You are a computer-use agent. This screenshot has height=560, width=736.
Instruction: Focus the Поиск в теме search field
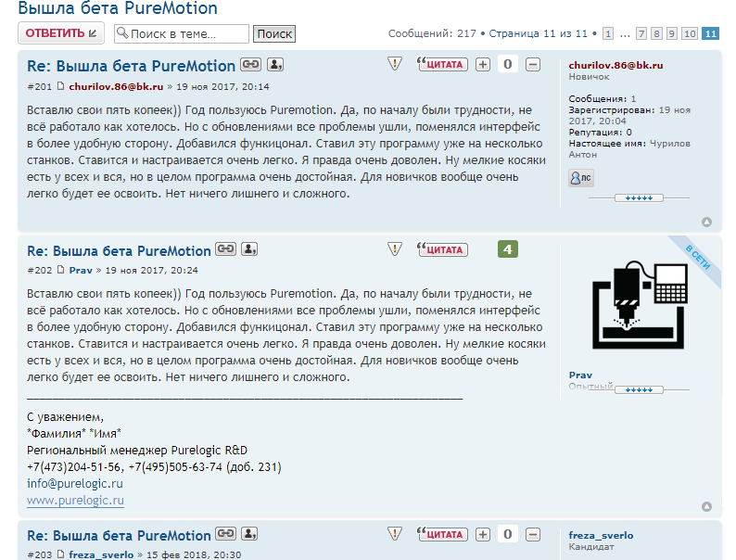point(181,33)
